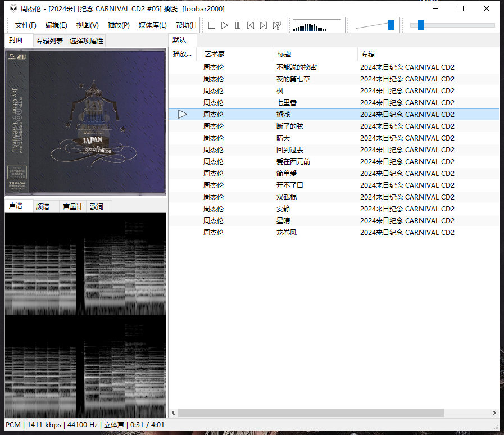Click the playback seek bar
This screenshot has height=435, width=504.
(452, 25)
